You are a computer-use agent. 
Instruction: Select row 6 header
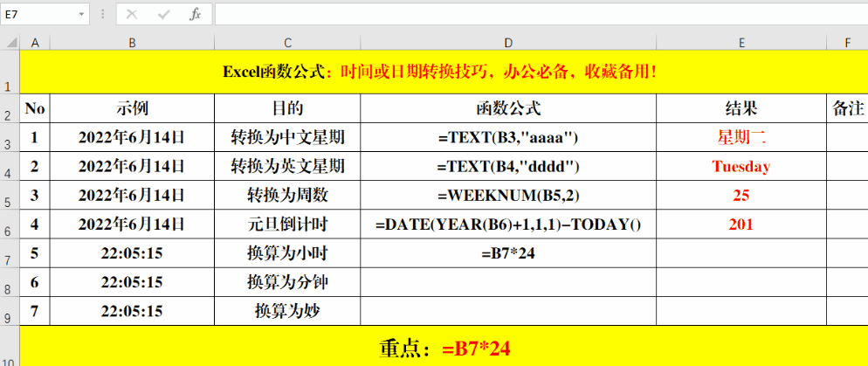tap(10, 224)
